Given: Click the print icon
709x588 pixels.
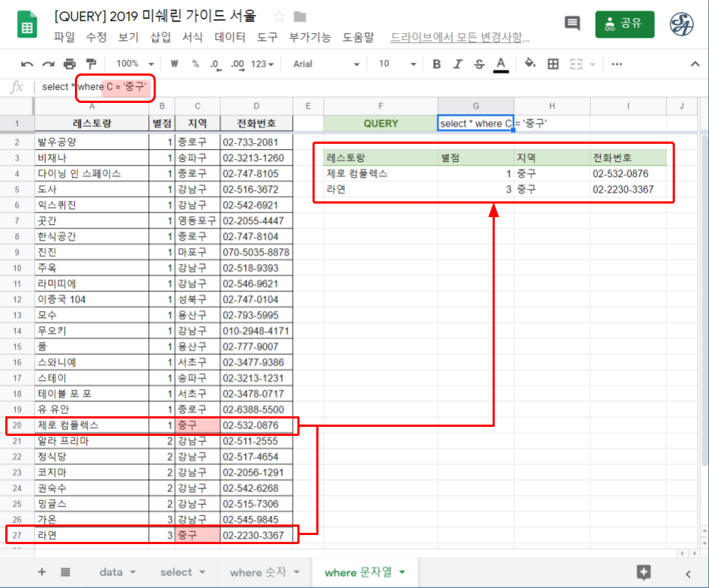Looking at the screenshot, I should click(x=70, y=64).
